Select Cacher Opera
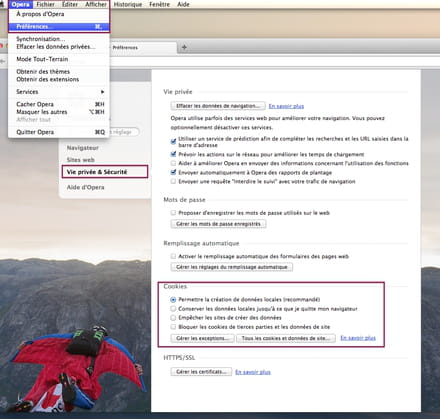Screen dimensions: 440x419 coord(59,104)
